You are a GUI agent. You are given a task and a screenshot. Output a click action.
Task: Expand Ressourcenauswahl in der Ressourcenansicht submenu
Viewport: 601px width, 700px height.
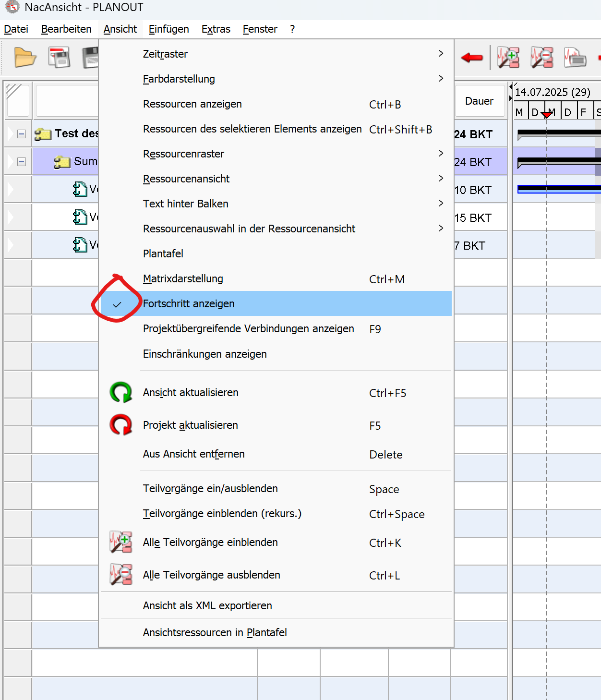441,228
